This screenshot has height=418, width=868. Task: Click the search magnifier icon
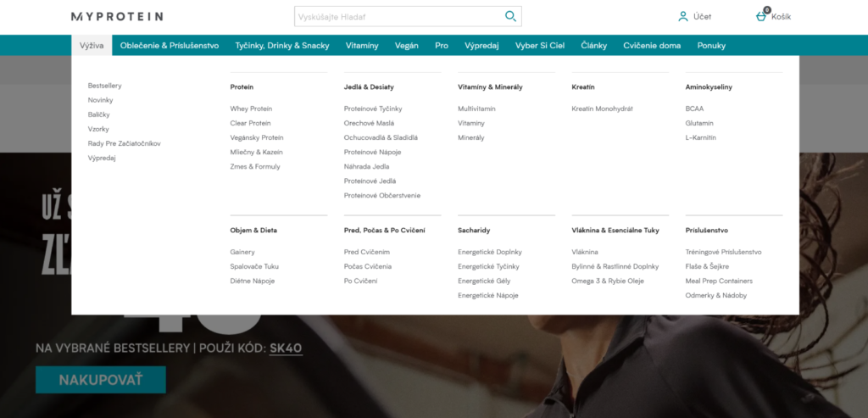point(510,17)
